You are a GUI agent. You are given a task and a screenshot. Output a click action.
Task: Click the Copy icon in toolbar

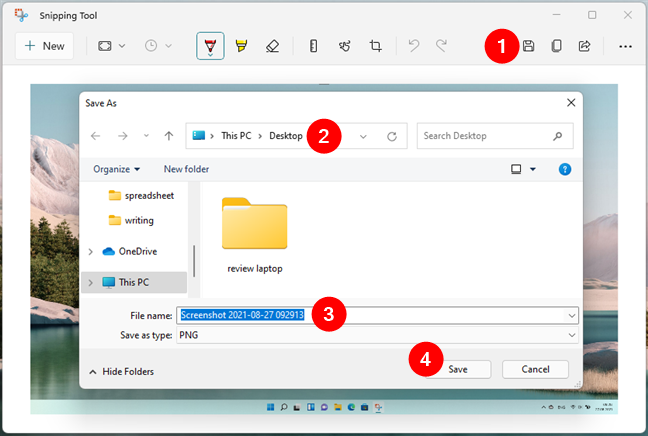[557, 46]
